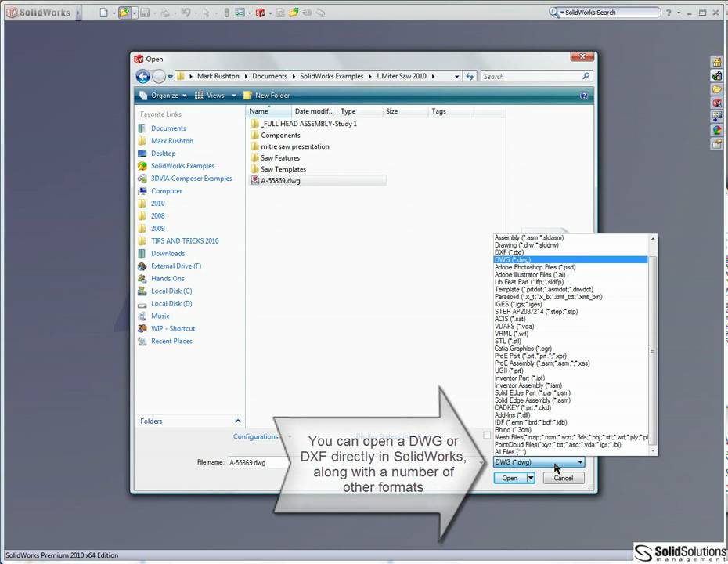Click the Undo arrow icon in SolidWorks toolbar
This screenshot has width=728, height=564.
point(186,13)
